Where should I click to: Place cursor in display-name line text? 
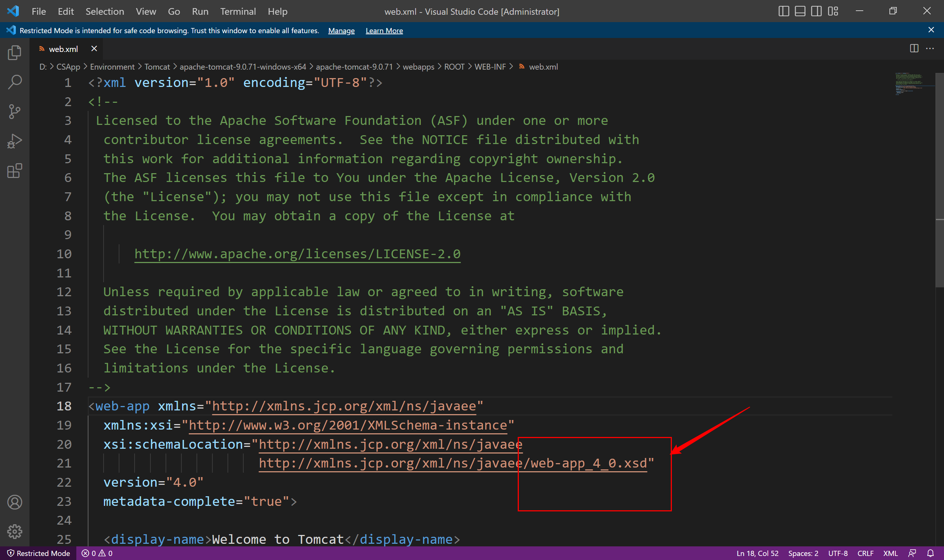point(282,539)
